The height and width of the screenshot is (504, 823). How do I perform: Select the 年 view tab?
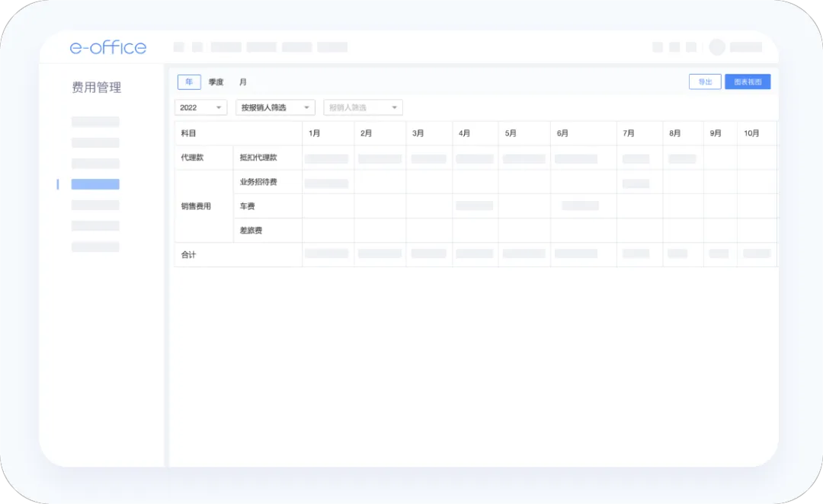(189, 82)
